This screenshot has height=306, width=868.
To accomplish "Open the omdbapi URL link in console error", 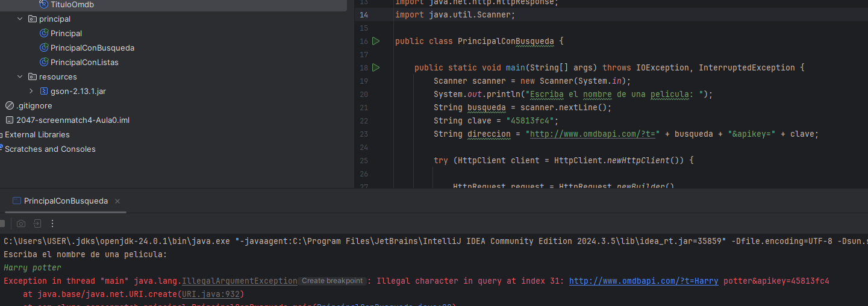I will [x=643, y=281].
